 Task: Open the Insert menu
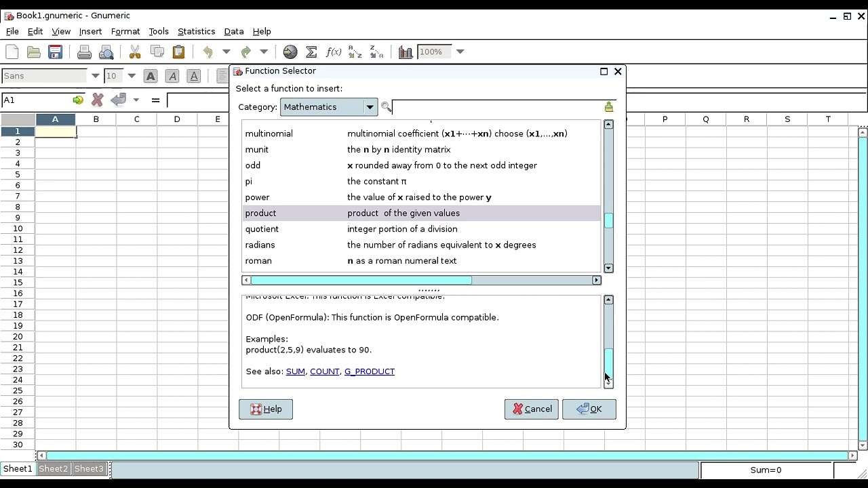tap(90, 31)
